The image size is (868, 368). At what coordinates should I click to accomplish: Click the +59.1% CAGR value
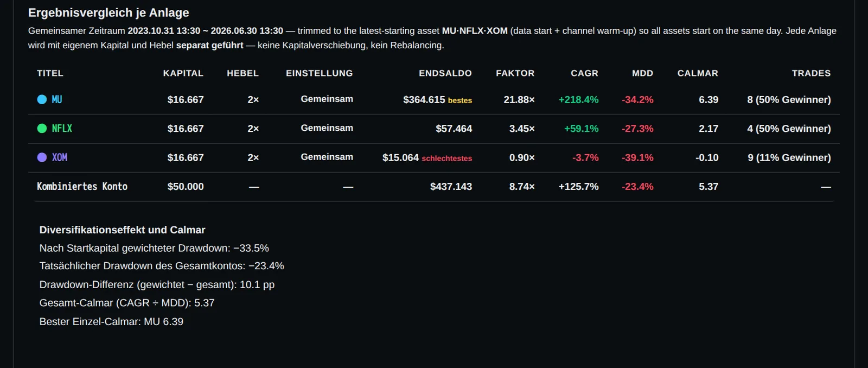(x=582, y=129)
